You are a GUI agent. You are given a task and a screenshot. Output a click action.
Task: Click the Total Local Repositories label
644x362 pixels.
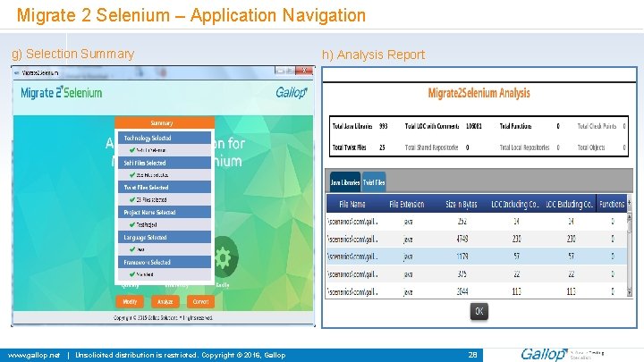pyautogui.click(x=524, y=147)
